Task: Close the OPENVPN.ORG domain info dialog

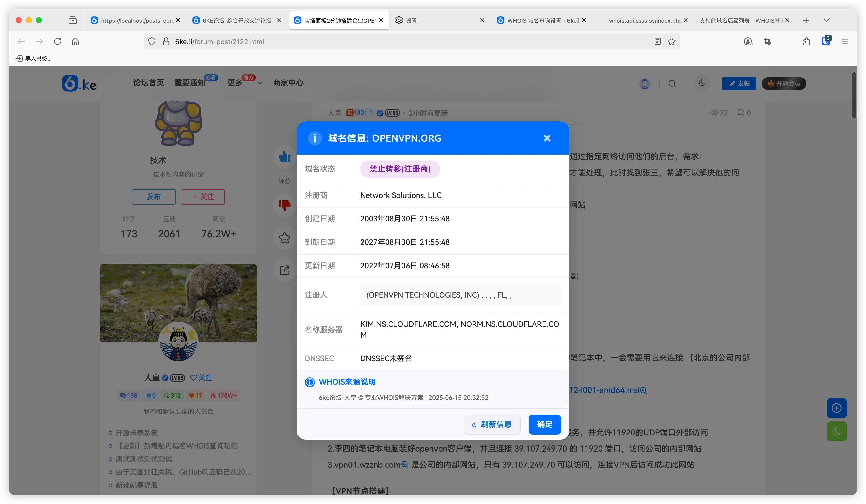Action: point(547,138)
